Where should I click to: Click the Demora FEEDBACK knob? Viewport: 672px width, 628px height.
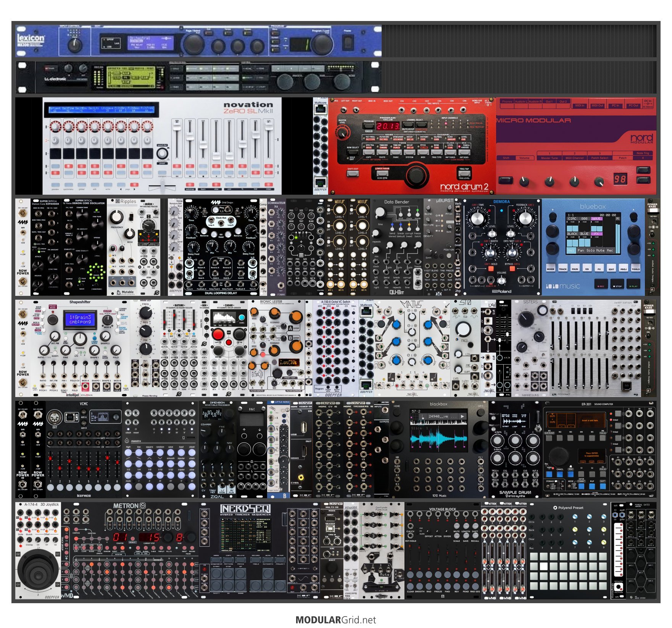(525, 218)
